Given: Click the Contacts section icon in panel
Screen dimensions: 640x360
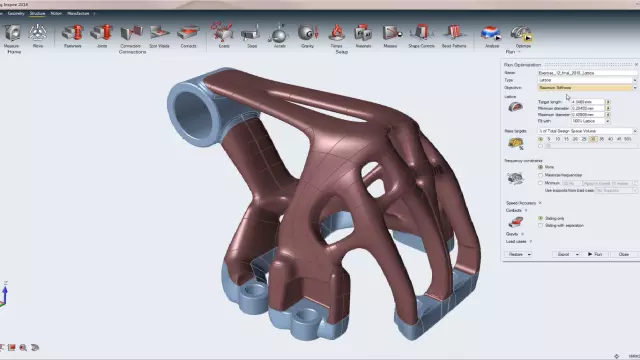Looking at the screenshot, I should pyautogui.click(x=516, y=222).
